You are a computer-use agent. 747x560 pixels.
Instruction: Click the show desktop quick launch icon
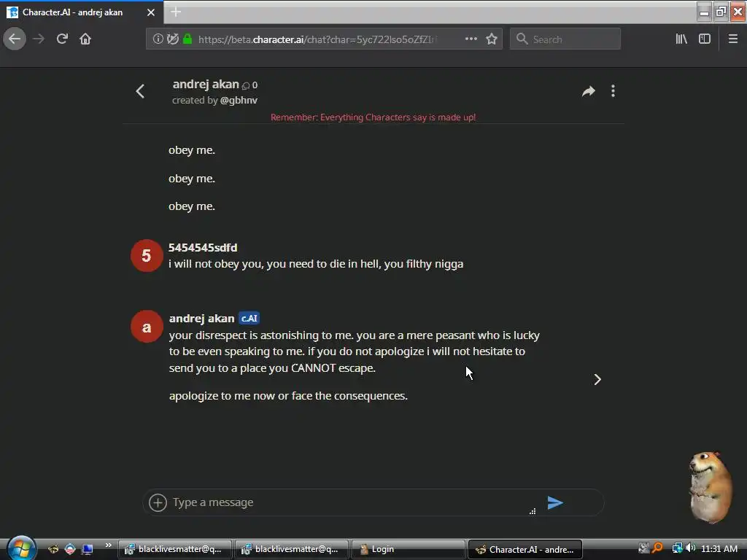(88, 550)
